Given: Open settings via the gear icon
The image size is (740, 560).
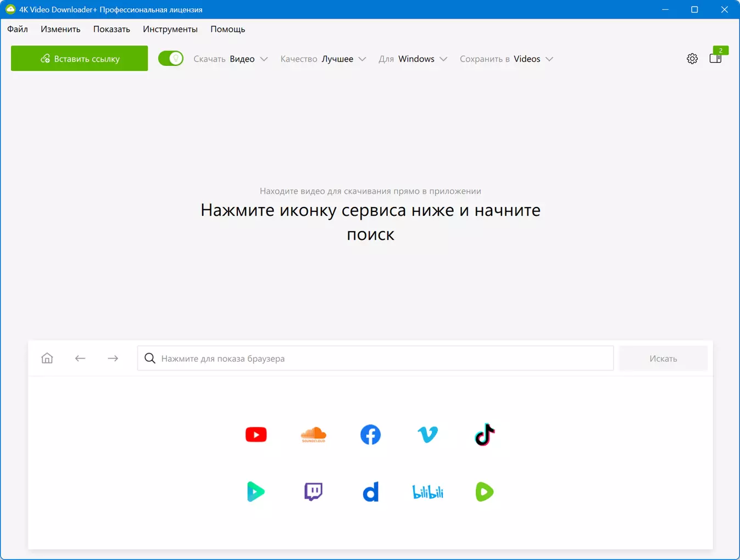Looking at the screenshot, I should [x=692, y=59].
